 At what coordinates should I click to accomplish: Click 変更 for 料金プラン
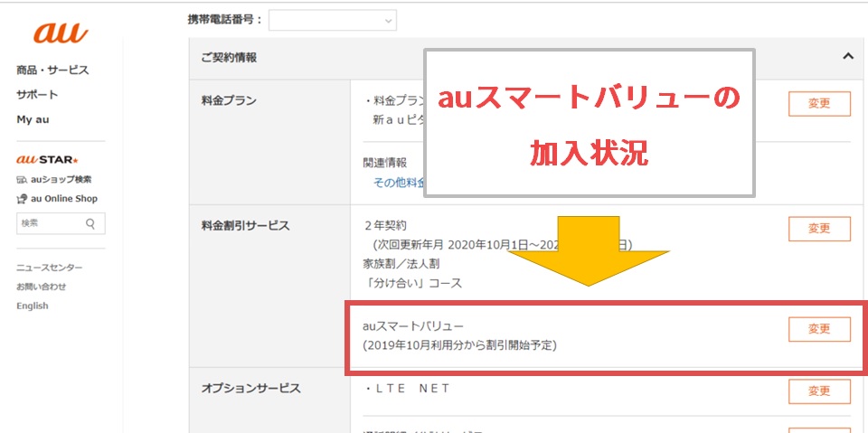[x=819, y=104]
